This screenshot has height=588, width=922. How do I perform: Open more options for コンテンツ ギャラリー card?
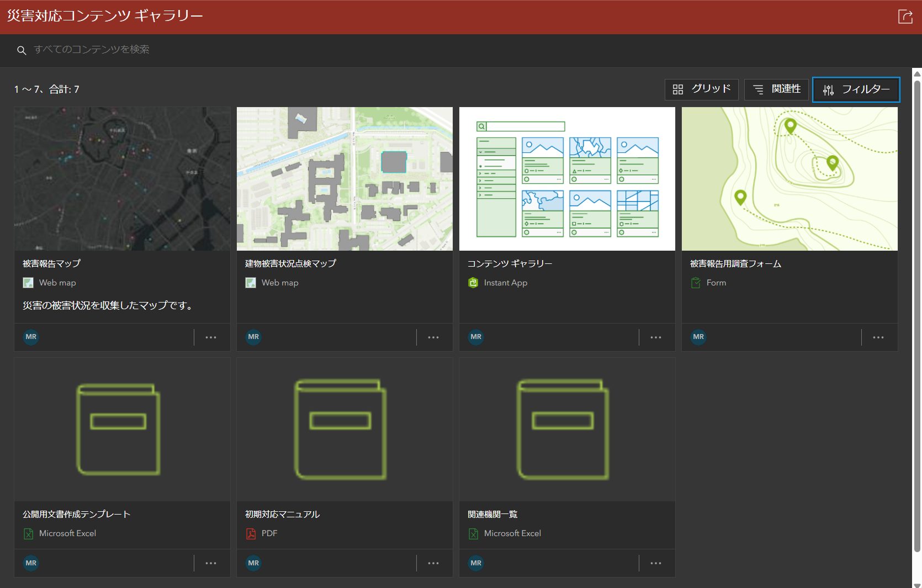point(656,337)
